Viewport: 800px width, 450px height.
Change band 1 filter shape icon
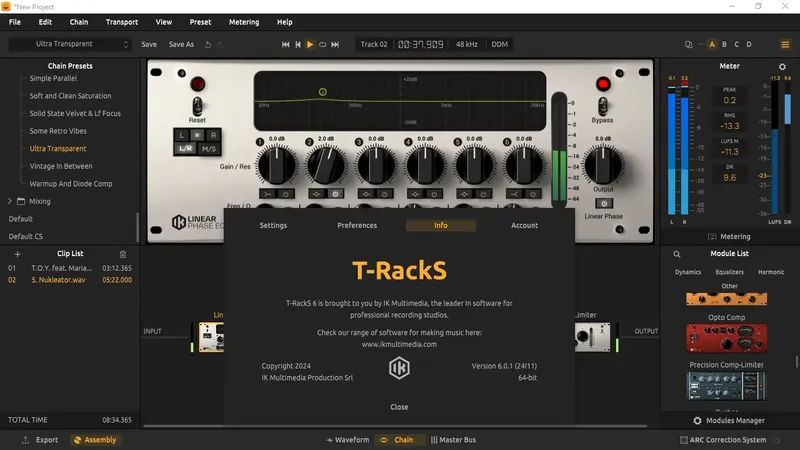pyautogui.click(x=268, y=194)
